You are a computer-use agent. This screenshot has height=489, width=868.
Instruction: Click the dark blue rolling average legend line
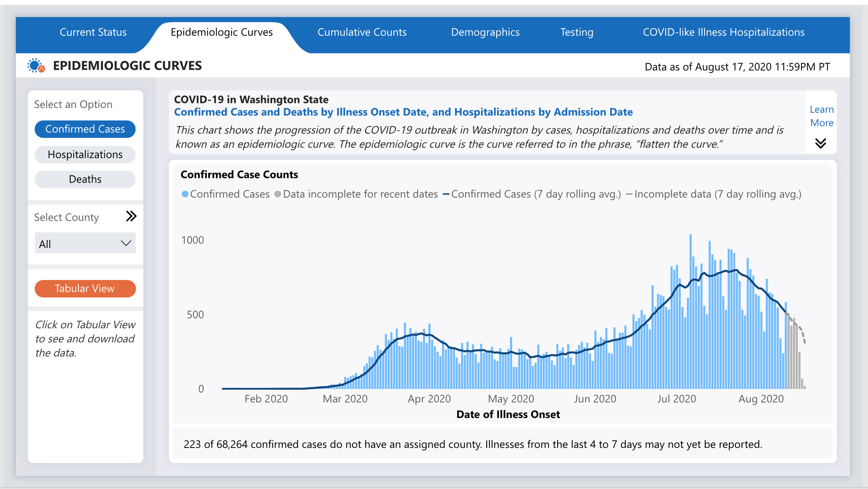446,194
